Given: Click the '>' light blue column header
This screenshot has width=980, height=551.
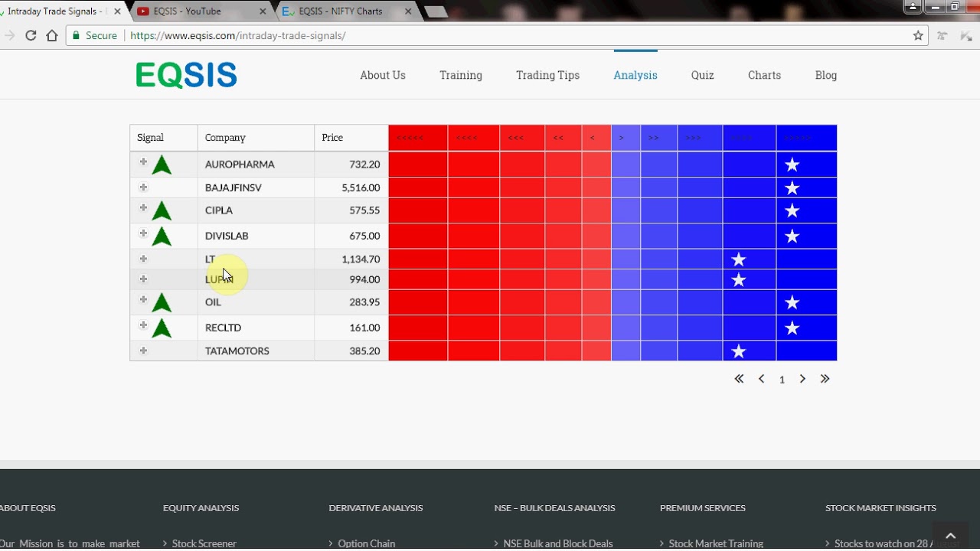Looking at the screenshot, I should [x=626, y=138].
